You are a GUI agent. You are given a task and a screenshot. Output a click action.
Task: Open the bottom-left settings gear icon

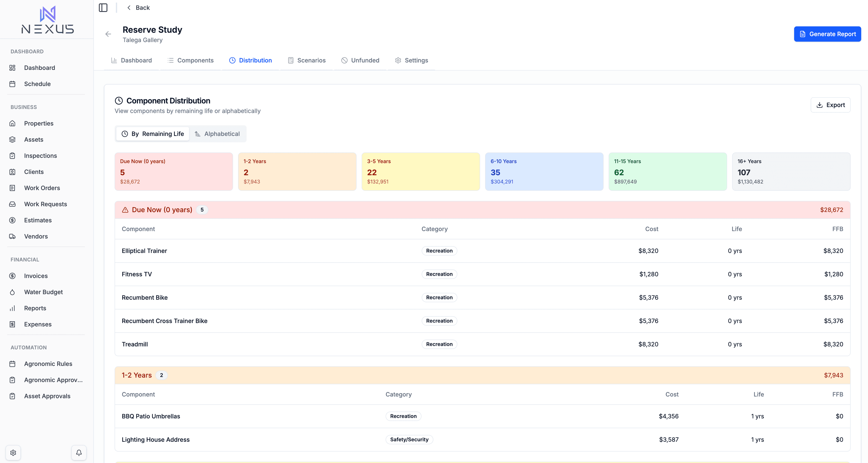click(13, 453)
